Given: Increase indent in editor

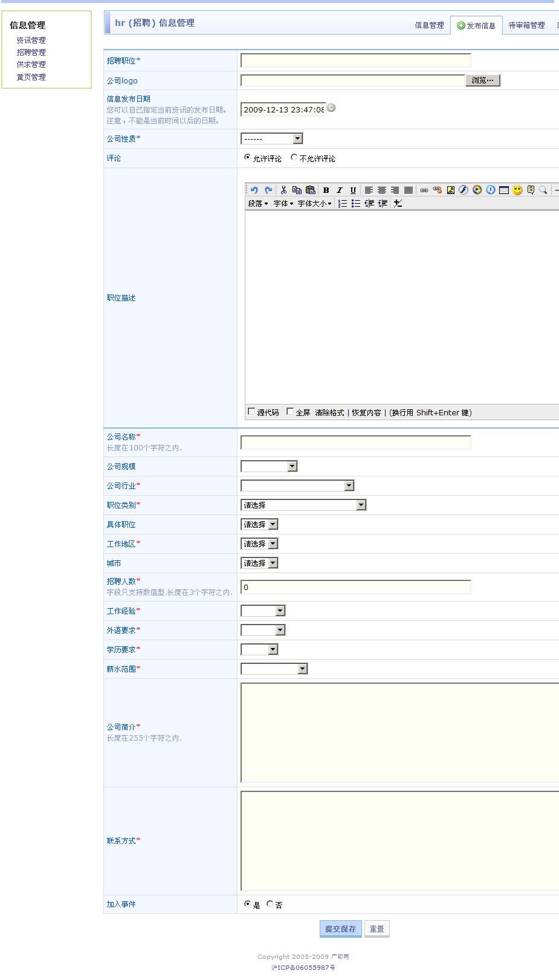Looking at the screenshot, I should [383, 204].
